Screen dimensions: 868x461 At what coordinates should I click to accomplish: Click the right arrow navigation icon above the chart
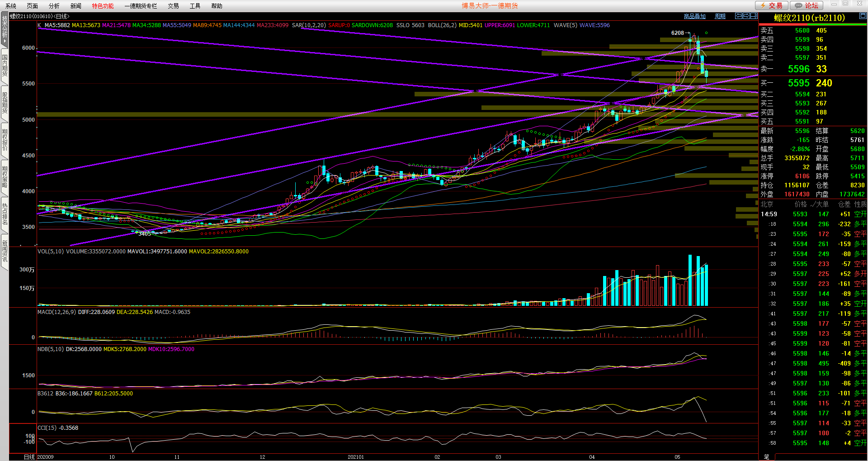(x=746, y=16)
